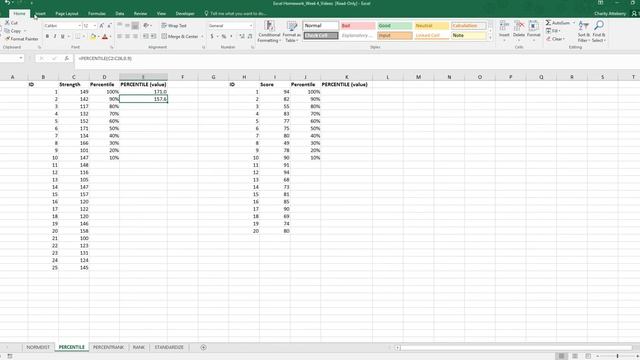Open the Fill dropdown
The height and width of the screenshot is (360, 640).
(554, 31)
